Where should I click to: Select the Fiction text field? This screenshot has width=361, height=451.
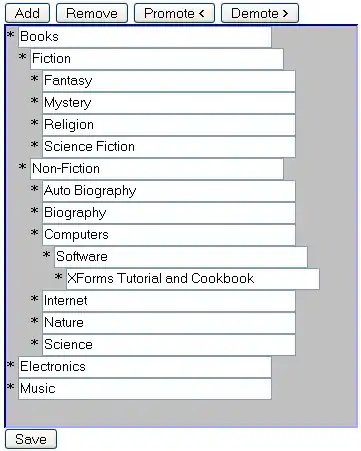[x=157, y=59]
